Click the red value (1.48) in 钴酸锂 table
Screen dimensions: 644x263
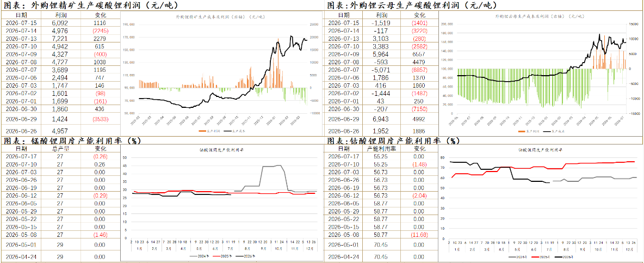419,164
